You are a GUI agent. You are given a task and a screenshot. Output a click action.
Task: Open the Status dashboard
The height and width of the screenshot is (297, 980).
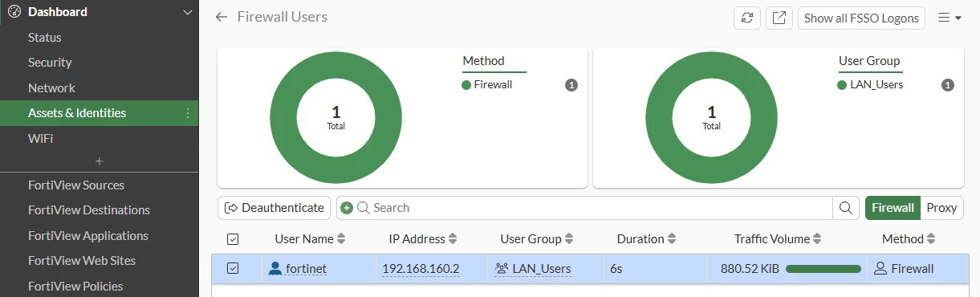click(x=45, y=37)
